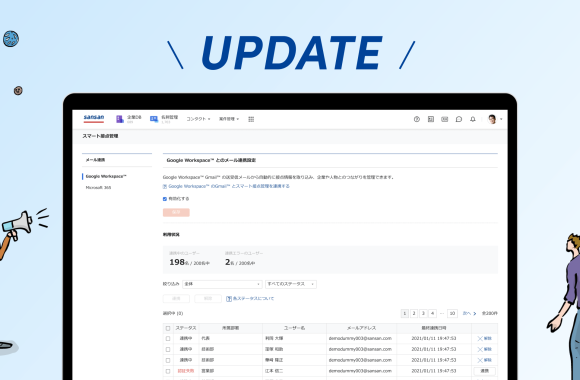Open the company database building icon
Image resolution: width=580 pixels, height=380 pixels.
pyautogui.click(x=120, y=119)
